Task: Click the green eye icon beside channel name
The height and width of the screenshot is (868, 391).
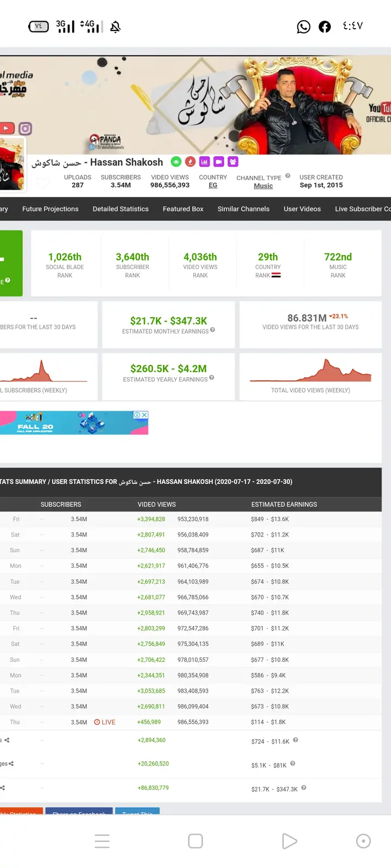Action: 176,162
